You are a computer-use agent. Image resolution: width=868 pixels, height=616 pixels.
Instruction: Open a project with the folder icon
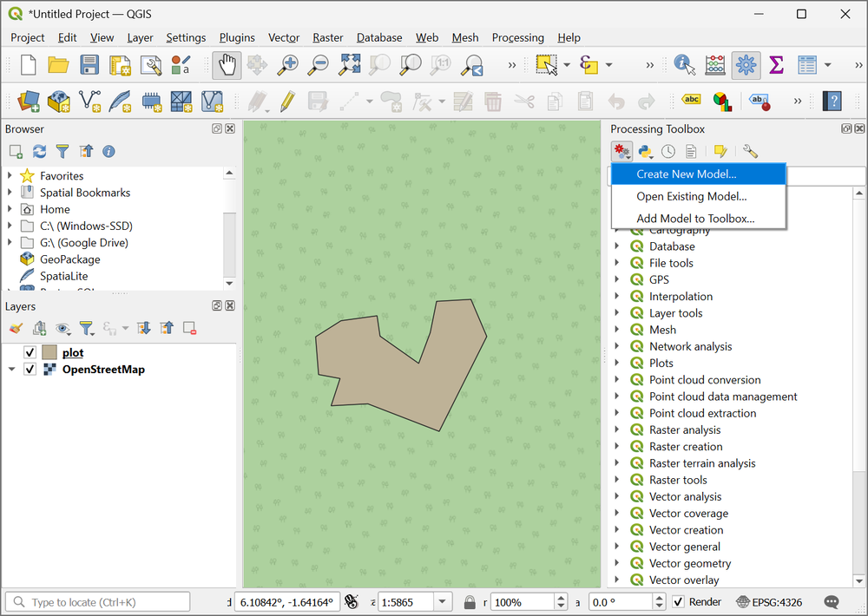point(58,65)
